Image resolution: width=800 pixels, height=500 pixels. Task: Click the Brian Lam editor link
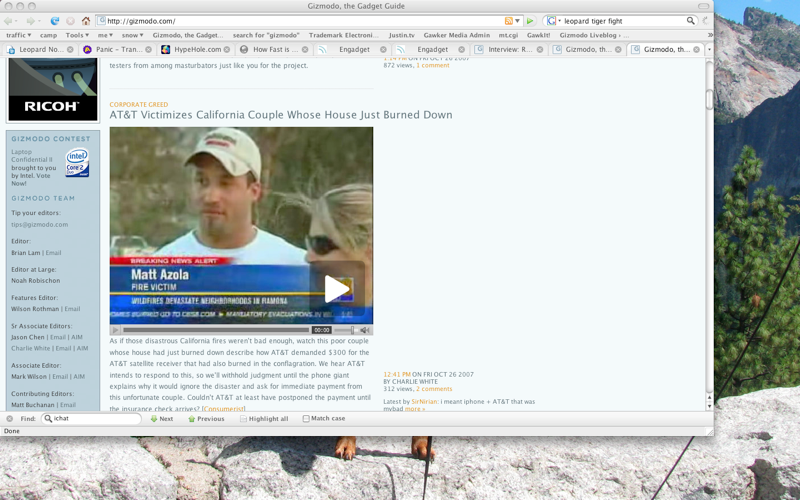click(26, 253)
